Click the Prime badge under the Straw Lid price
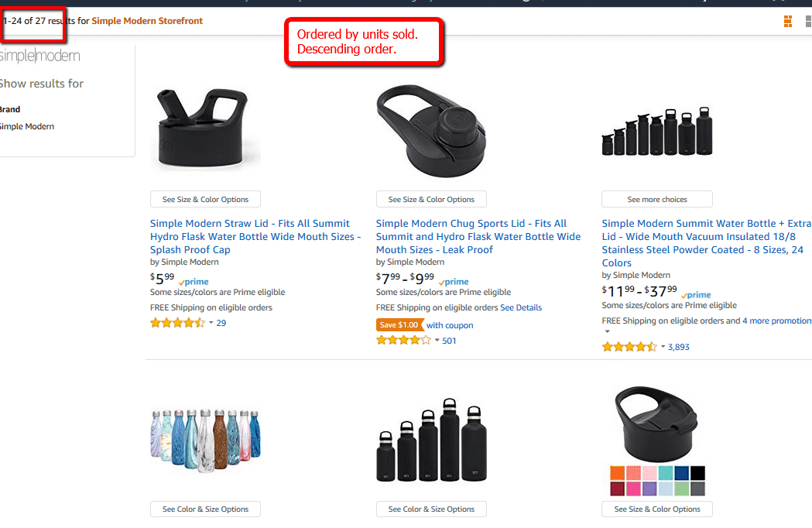812x528 pixels. click(194, 281)
